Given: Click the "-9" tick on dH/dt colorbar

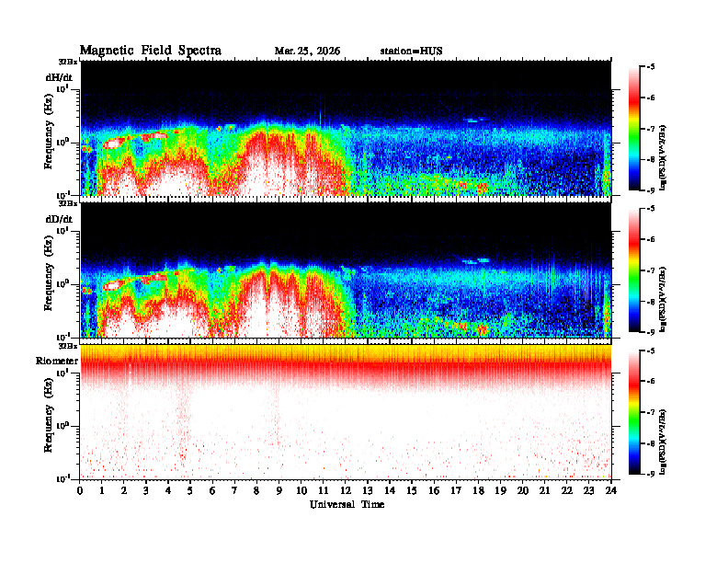Looking at the screenshot, I should [x=651, y=190].
